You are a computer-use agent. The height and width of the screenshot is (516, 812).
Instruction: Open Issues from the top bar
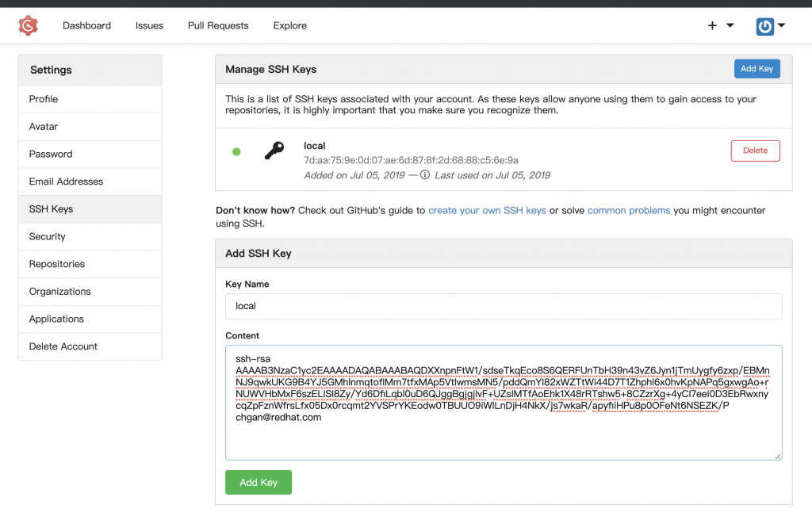149,25
